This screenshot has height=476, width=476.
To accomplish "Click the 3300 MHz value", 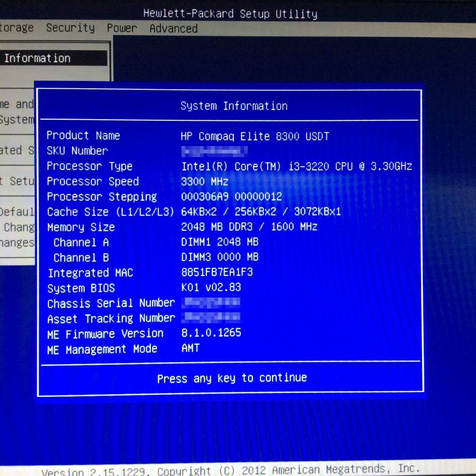I will pos(205,182).
